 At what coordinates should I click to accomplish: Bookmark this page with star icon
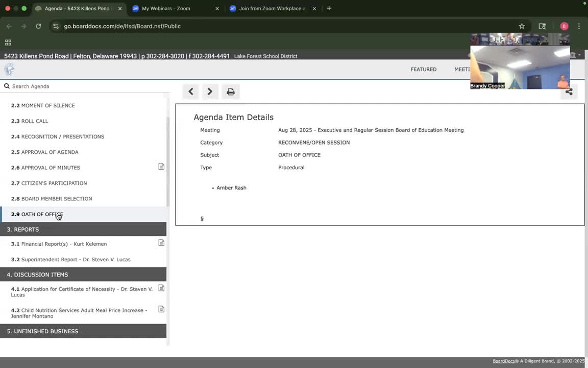522,26
